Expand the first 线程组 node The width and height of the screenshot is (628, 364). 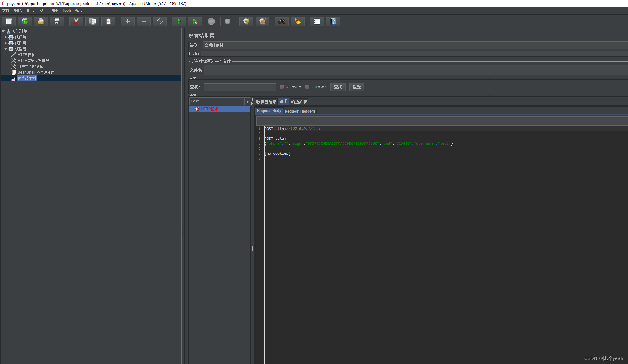6,37
